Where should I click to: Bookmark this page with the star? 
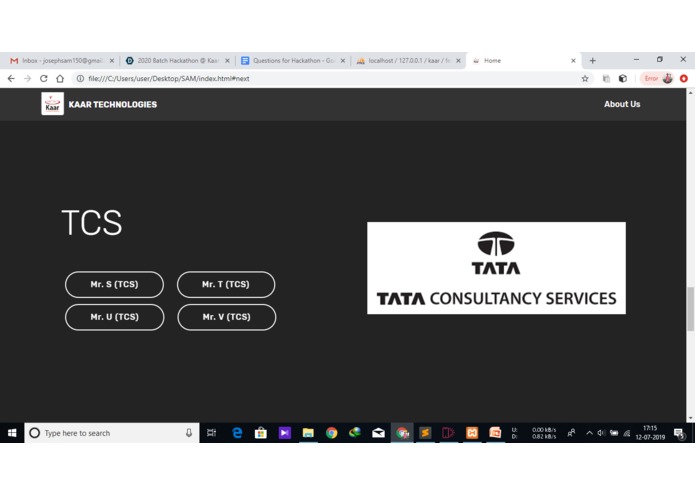585,78
